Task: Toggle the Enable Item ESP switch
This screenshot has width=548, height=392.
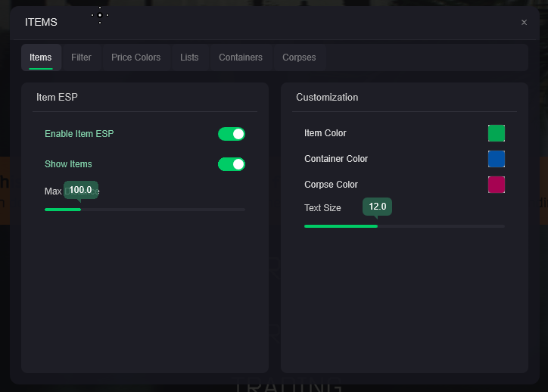Action: [232, 134]
